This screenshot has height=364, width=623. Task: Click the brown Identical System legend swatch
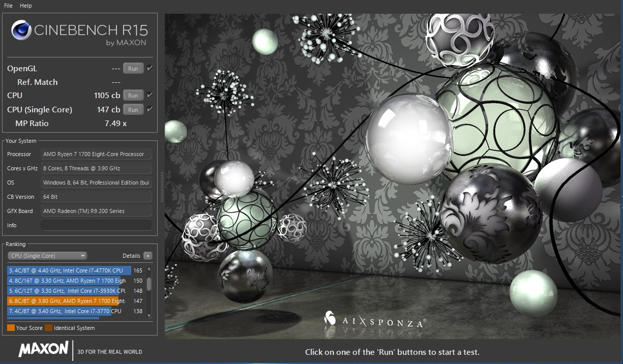(x=48, y=328)
